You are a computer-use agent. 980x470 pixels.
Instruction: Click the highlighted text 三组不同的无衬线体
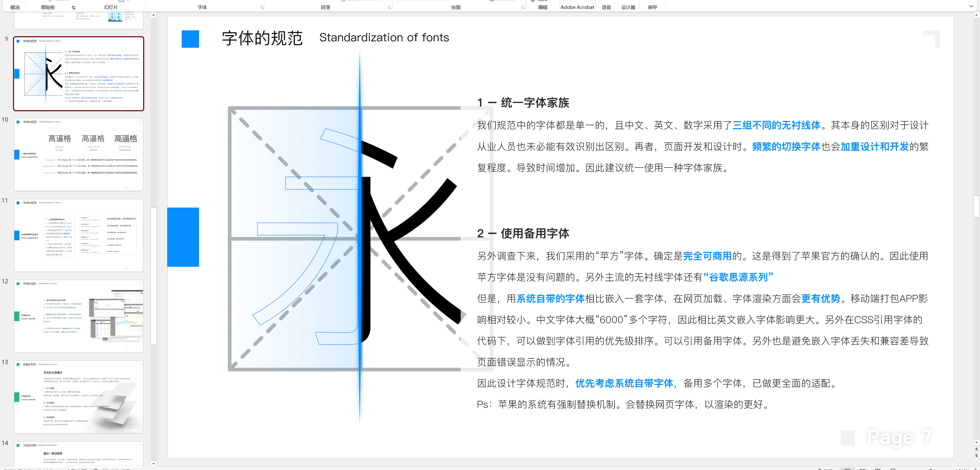[776, 125]
